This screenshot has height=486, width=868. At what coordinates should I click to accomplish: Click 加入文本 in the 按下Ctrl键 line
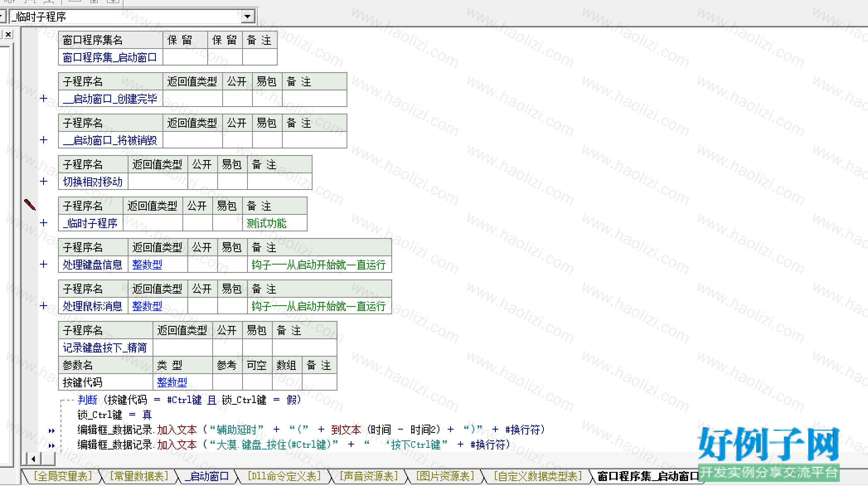[x=177, y=445]
